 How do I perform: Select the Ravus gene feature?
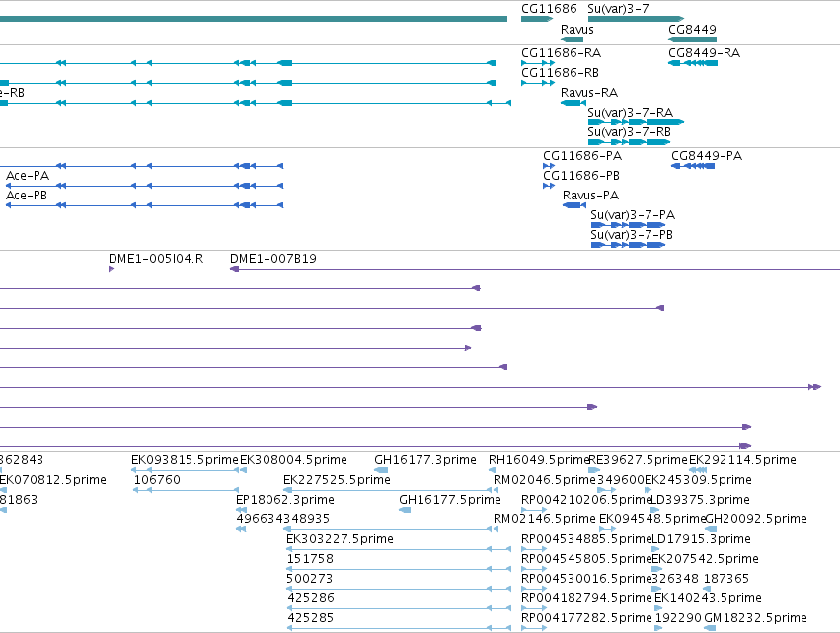tap(572, 40)
